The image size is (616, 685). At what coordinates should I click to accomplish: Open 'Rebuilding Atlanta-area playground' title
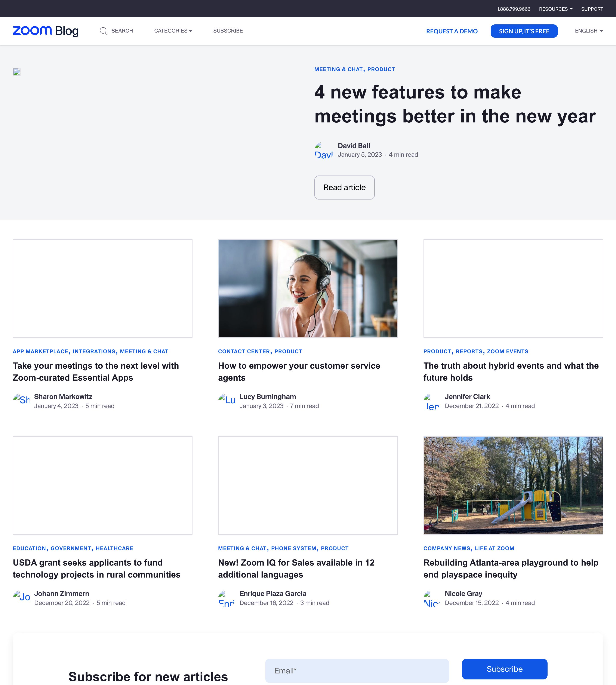click(511, 569)
